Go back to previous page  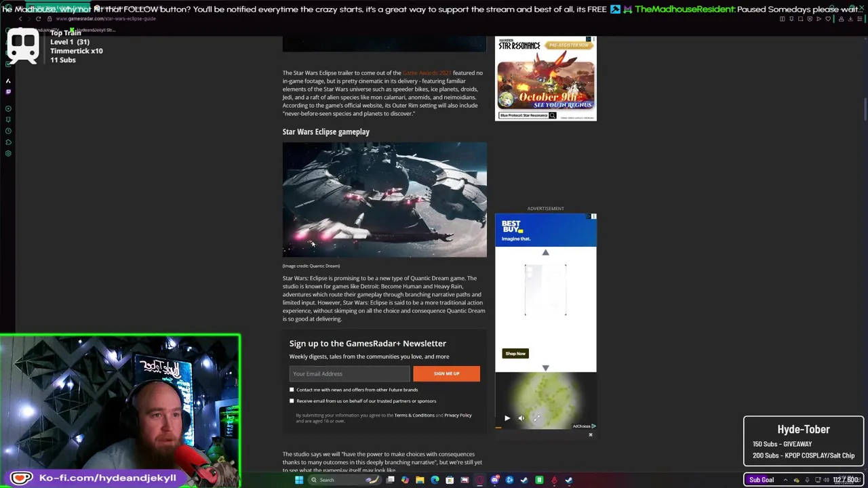pos(20,19)
